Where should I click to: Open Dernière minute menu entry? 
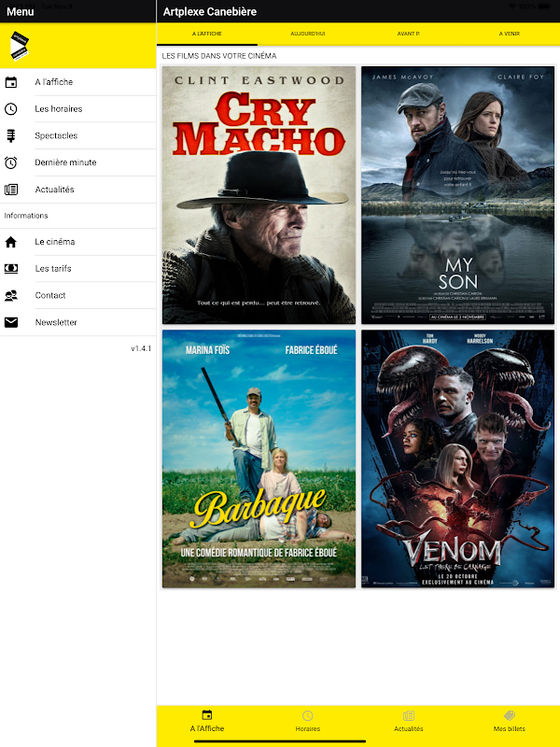78,162
